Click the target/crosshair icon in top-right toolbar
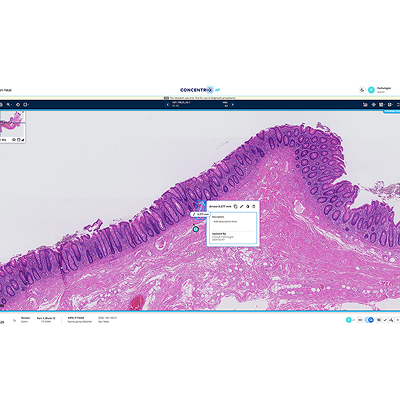The width and height of the screenshot is (400, 400). [374, 104]
